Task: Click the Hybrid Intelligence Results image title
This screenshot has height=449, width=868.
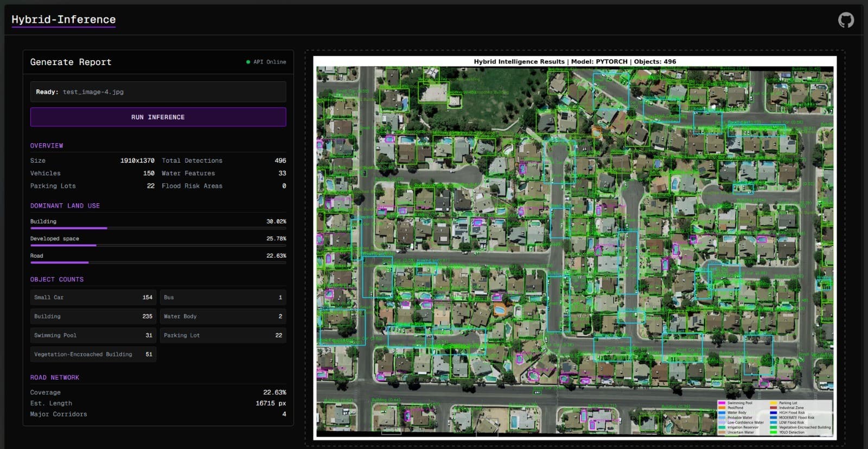Action: tap(575, 61)
